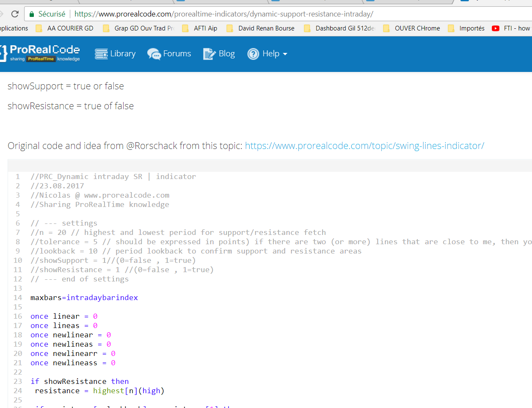Click code line once newlinear = 0
This screenshot has width=532, height=408.
pyautogui.click(x=71, y=335)
